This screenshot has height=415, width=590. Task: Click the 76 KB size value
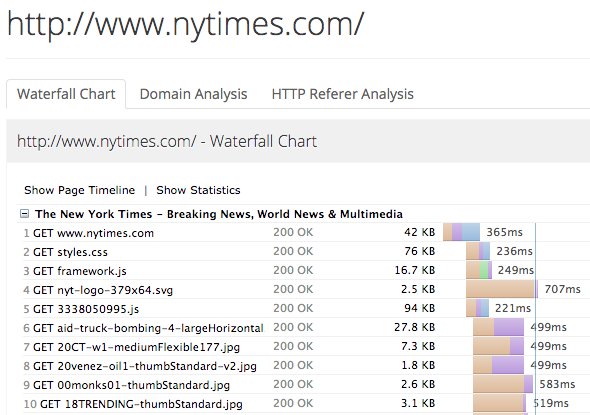point(419,251)
